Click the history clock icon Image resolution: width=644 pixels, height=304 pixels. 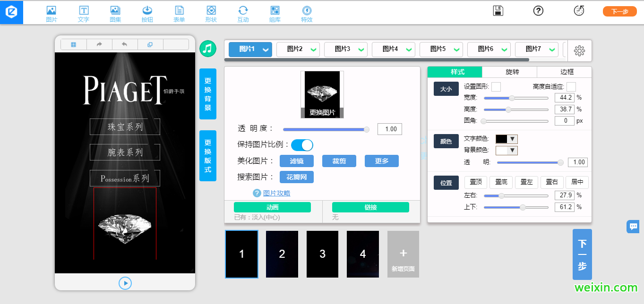579,10
